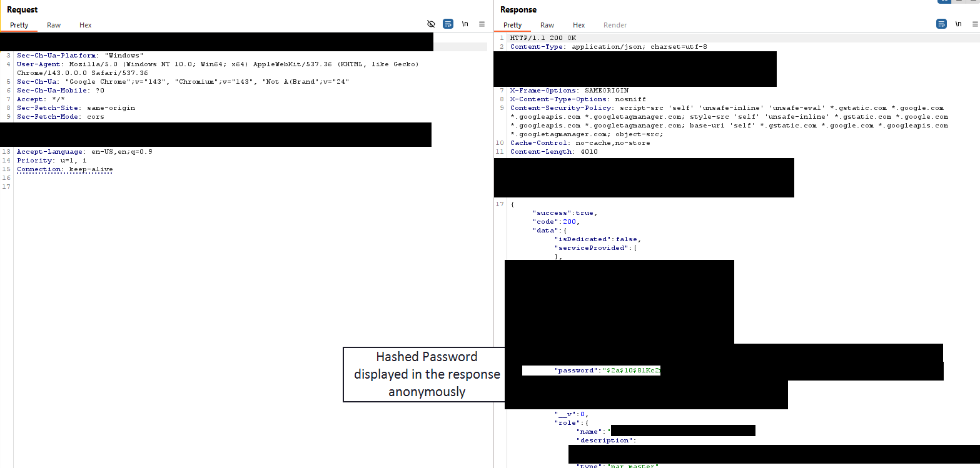Toggle hidden characters eye icon in Request
Screen dimensions: 980x468
click(431, 24)
